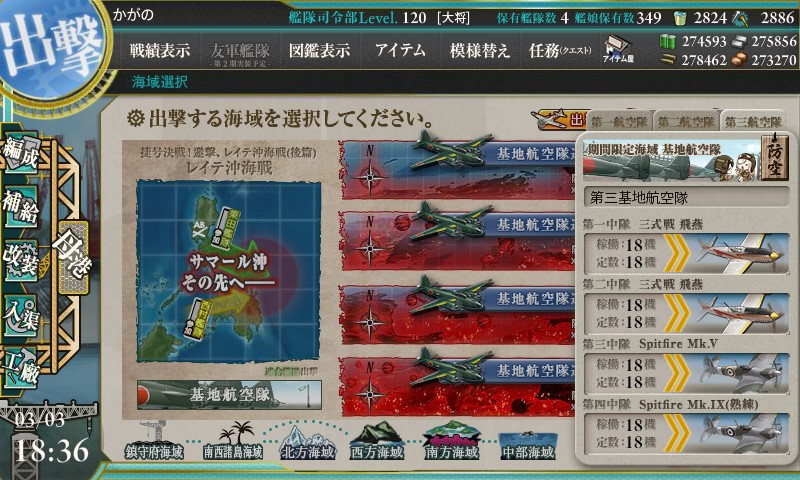Open 任務 quest menu
The height and width of the screenshot is (480, 800).
point(559,50)
